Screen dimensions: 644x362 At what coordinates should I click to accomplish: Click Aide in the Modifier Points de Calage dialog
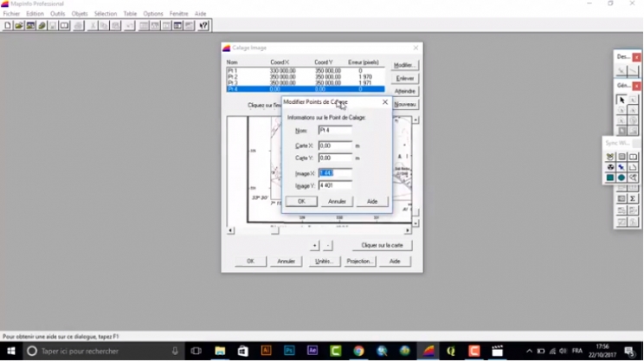(372, 201)
